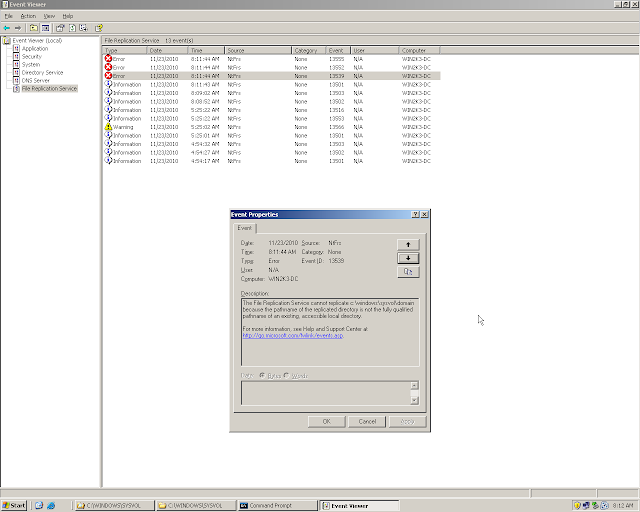This screenshot has width=640, height=512.
Task: Click the yellow question mark Help toolbar icon
Action: point(98,28)
